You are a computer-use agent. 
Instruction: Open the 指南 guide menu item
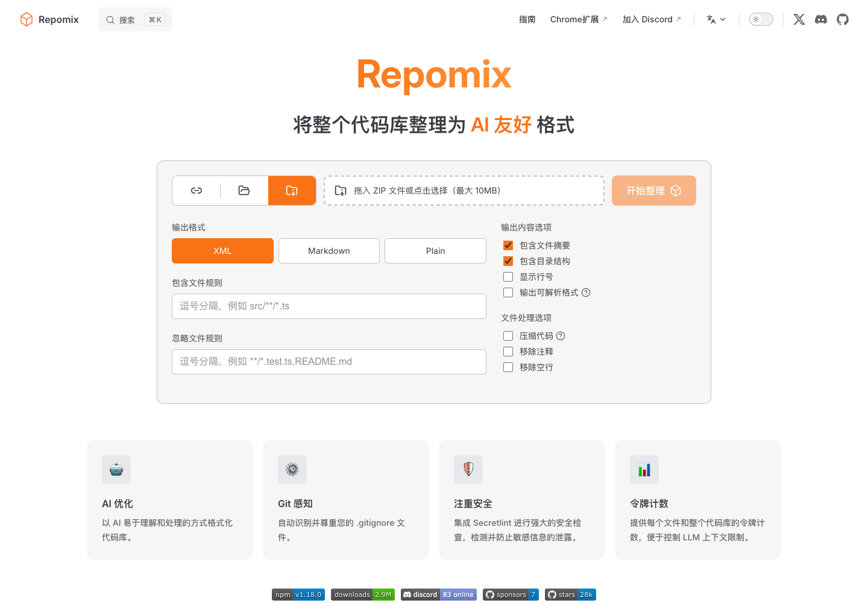coord(527,19)
